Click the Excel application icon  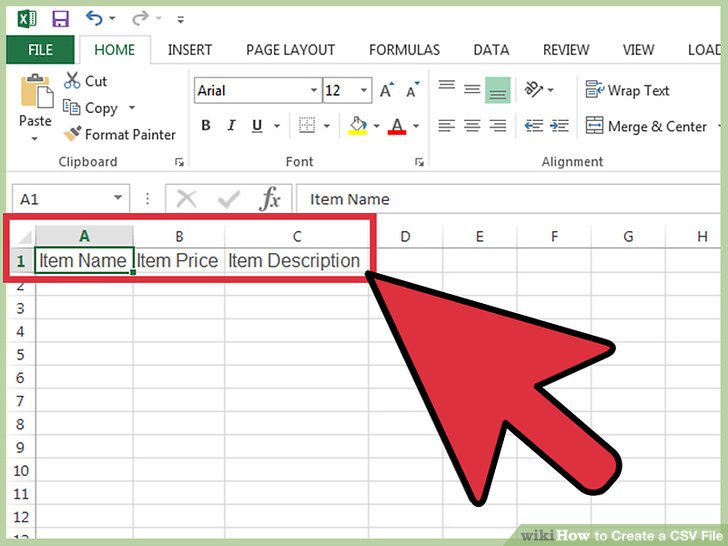pos(27,19)
